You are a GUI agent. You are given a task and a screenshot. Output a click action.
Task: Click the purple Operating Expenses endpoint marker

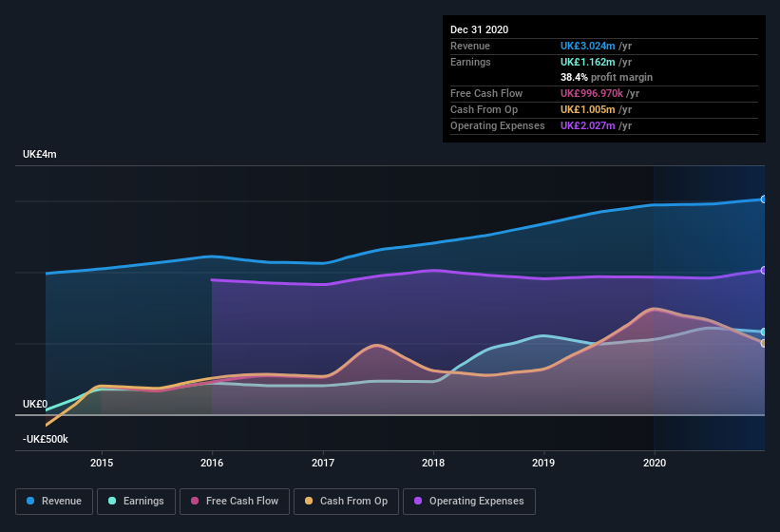(764, 271)
